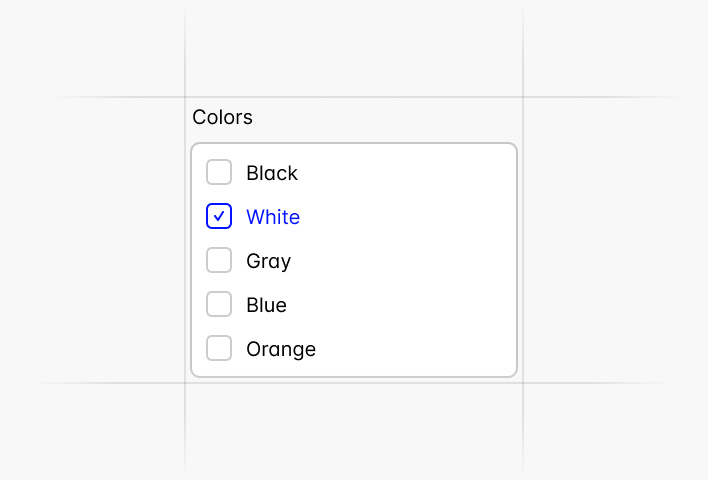The width and height of the screenshot is (708, 480).
Task: Click the "Black" label text
Action: tap(272, 173)
